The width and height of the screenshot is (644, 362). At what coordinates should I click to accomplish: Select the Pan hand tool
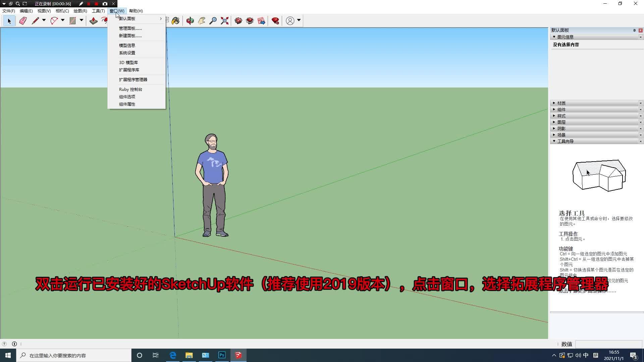[x=202, y=21]
